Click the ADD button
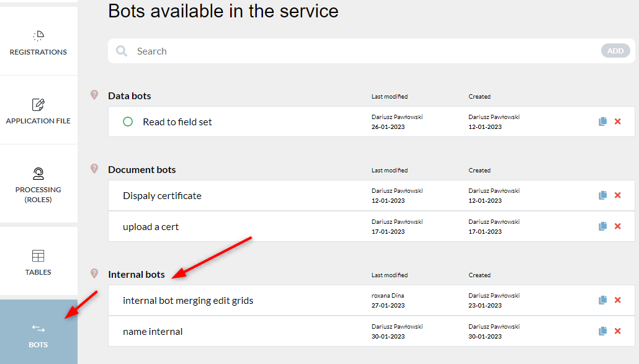639x364 pixels. click(x=615, y=51)
